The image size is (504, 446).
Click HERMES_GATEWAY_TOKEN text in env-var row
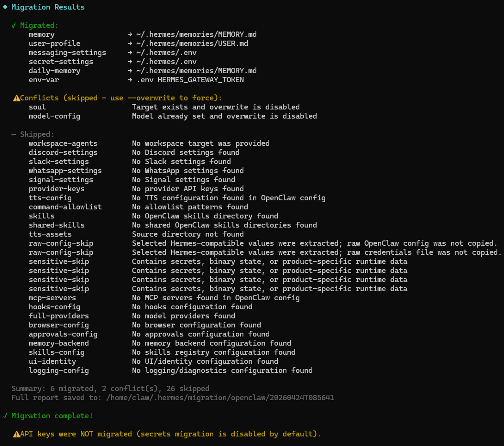pos(201,80)
